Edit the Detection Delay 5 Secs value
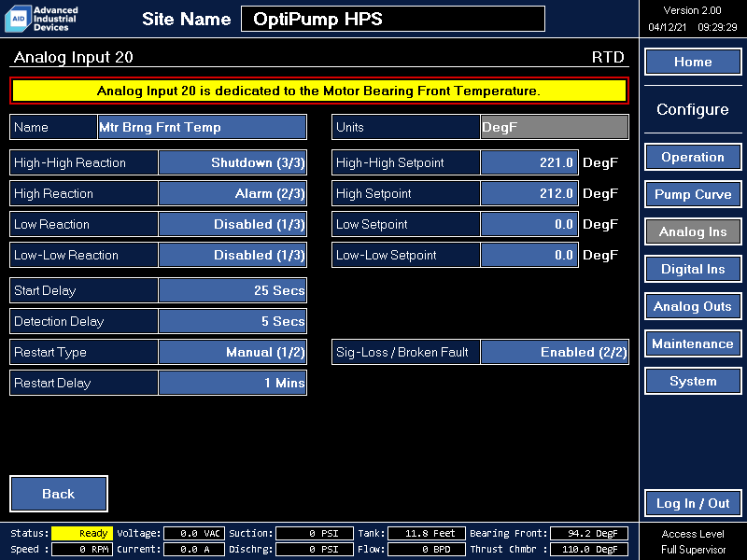Image resolution: width=747 pixels, height=560 pixels. click(233, 321)
